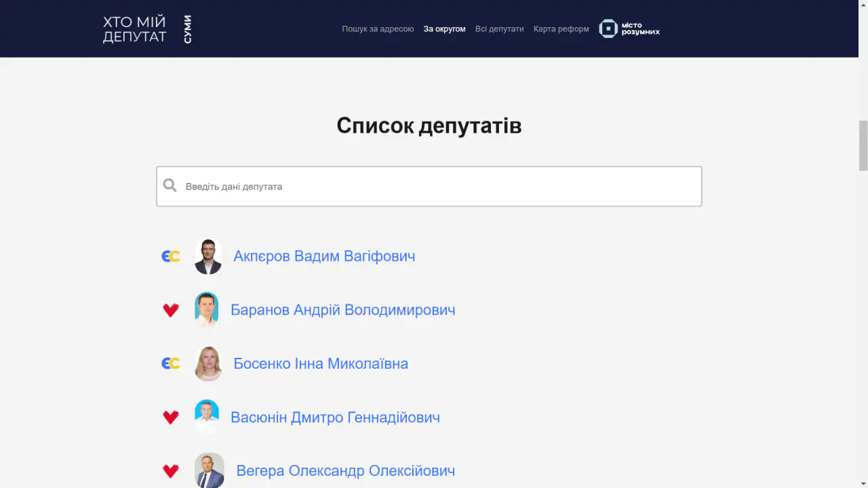Open Васюнін Дмитро Геннадійович deputy page
Image resolution: width=868 pixels, height=488 pixels.
[x=335, y=418]
